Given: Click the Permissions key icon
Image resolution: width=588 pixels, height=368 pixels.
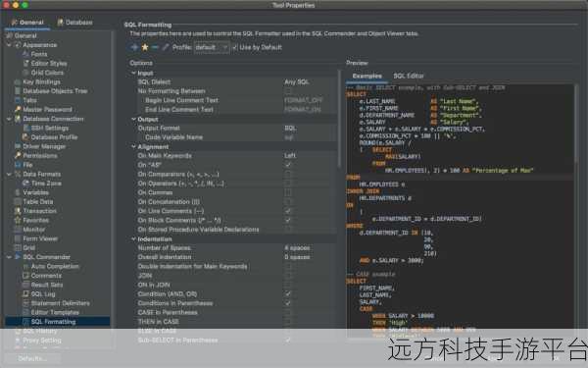Looking at the screenshot, I should pos(18,155).
